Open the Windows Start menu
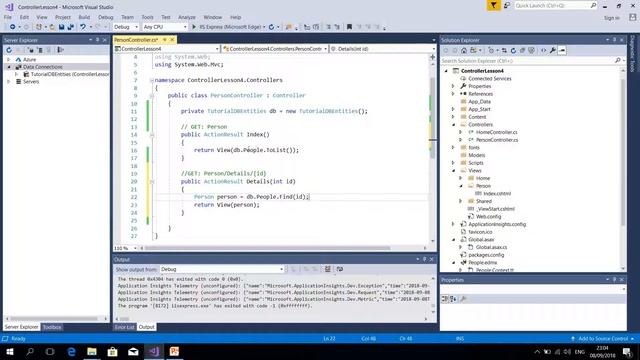Screen dimensions: 640x360 point(9,351)
